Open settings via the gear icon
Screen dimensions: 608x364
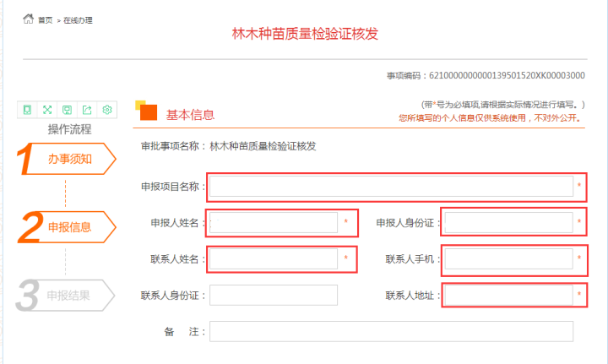(x=107, y=110)
